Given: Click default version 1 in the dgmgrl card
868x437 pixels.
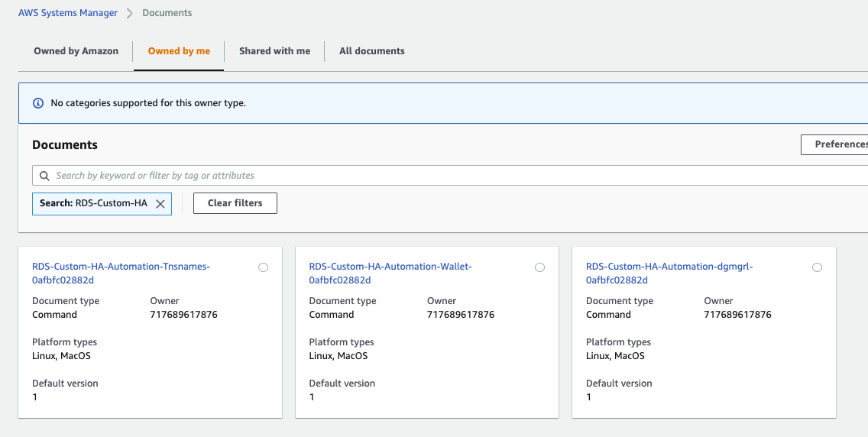Looking at the screenshot, I should (589, 397).
